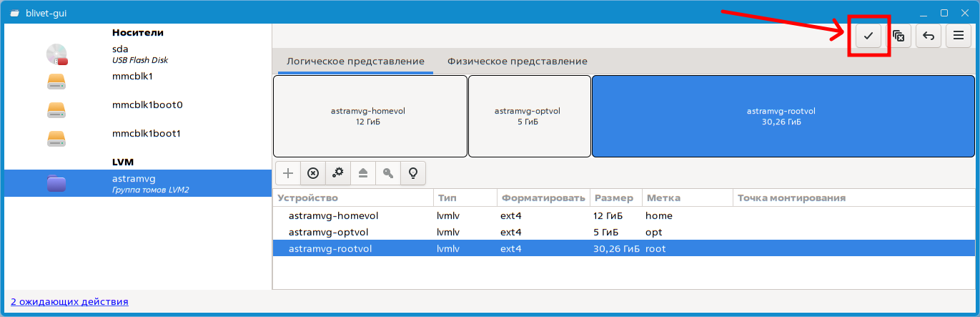Screen dimensions: 980x317
Task: Apply pending actions with the checkmark button
Action: click(868, 36)
